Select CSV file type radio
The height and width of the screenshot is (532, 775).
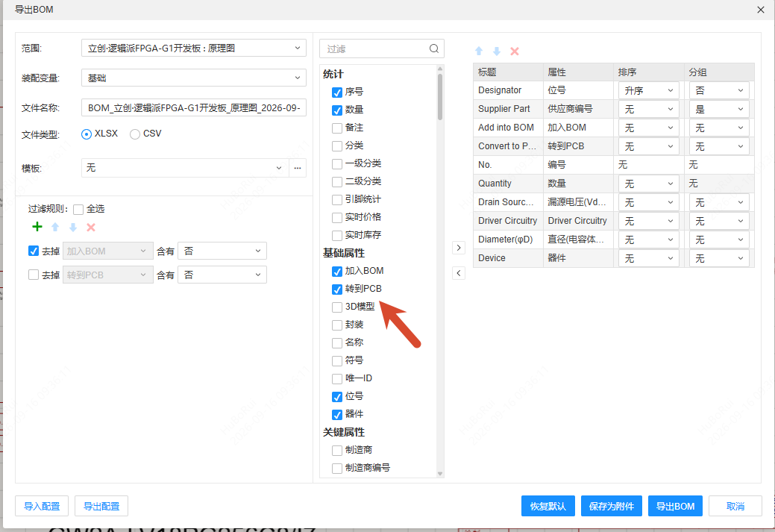[x=135, y=134]
